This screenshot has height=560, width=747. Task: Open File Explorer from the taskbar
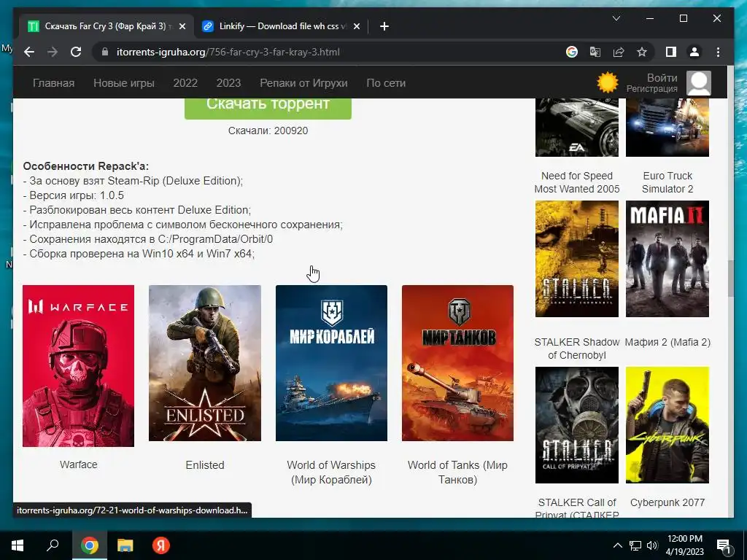(125, 545)
